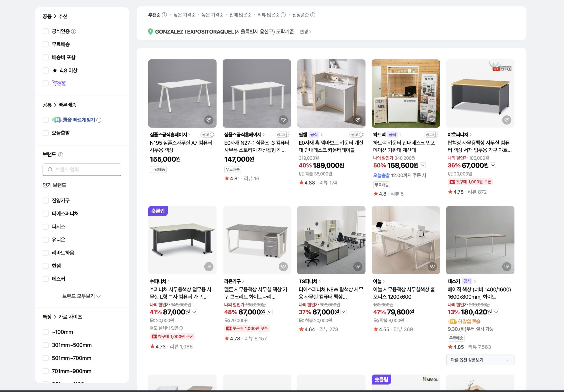
Task: Check the 4.8 이상 rating filter
Action: pyautogui.click(x=46, y=71)
